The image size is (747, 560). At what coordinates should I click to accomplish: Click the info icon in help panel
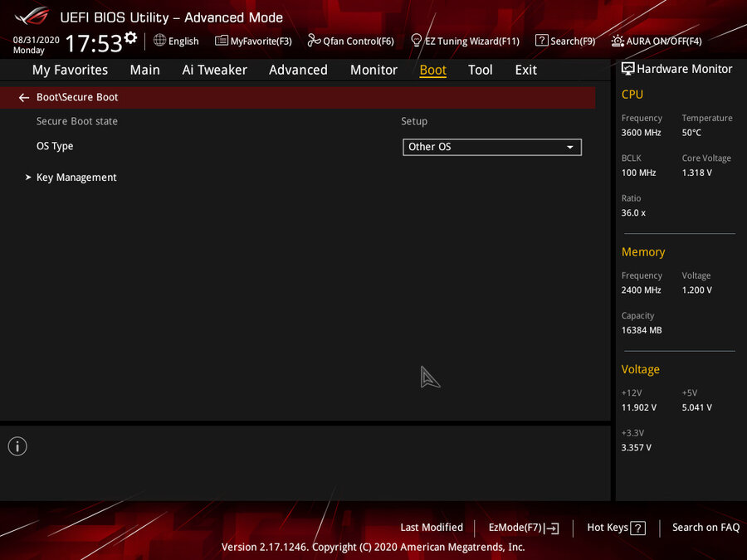click(x=17, y=446)
